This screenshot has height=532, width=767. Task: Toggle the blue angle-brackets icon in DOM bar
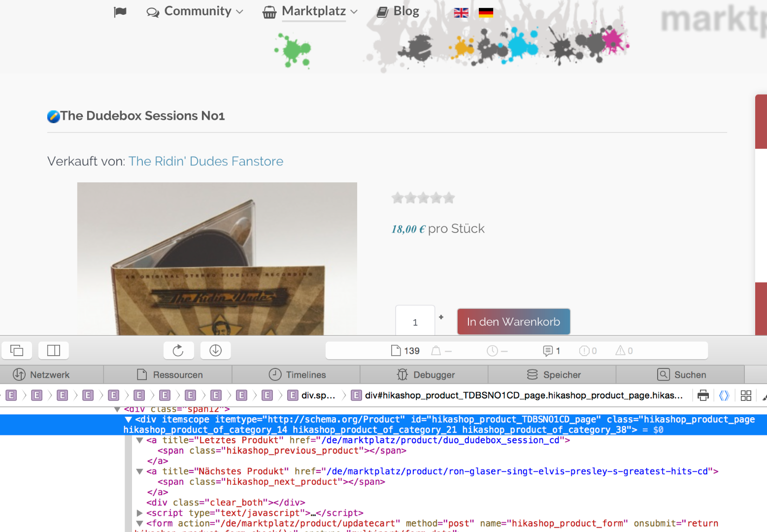724,396
